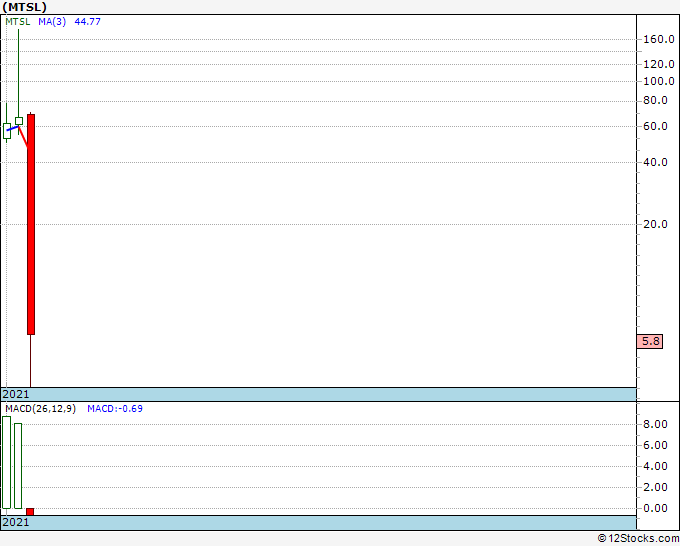This screenshot has height=546, width=680.
Task: Click the large red candlestick body
Action: 31,224
